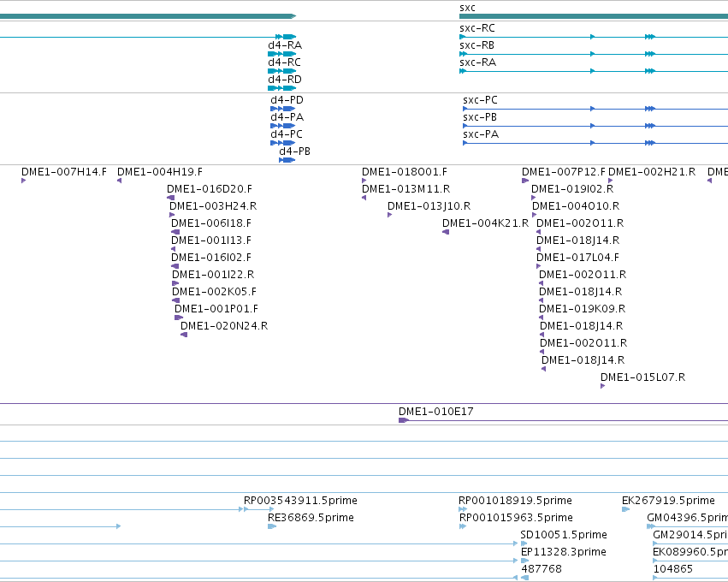Select BAC end DME1-020N24.R
The width and height of the screenshot is (728, 582).
224,326
